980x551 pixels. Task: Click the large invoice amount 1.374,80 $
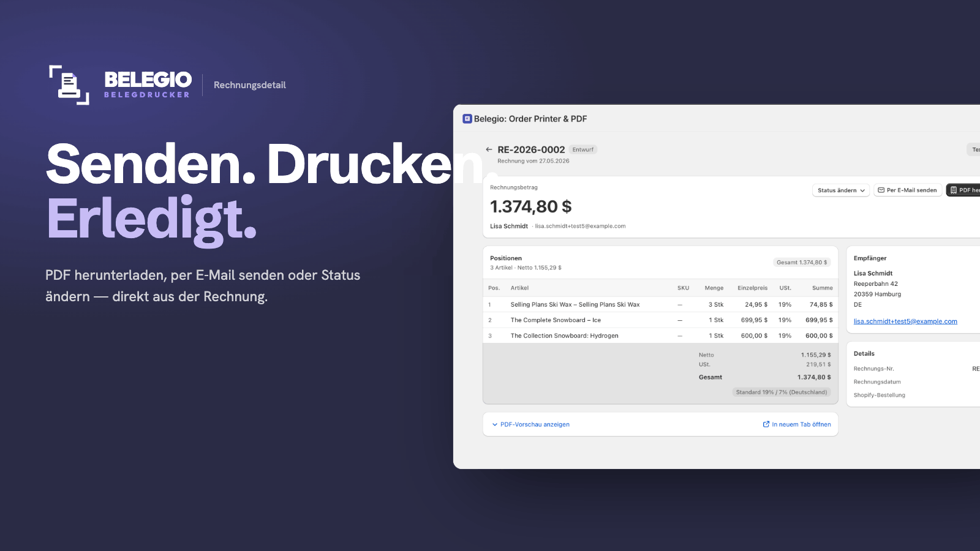(531, 207)
